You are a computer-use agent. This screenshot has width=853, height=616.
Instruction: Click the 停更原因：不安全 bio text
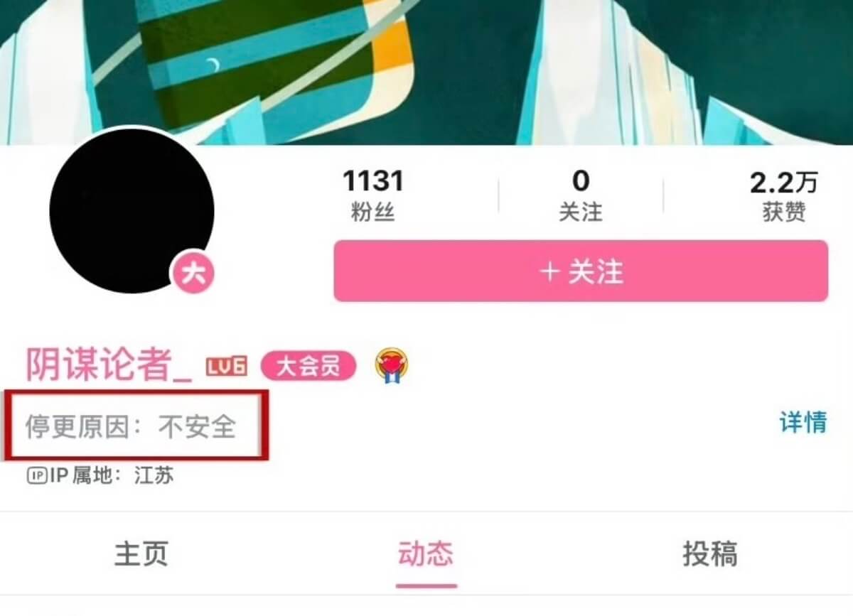pyautogui.click(x=131, y=427)
